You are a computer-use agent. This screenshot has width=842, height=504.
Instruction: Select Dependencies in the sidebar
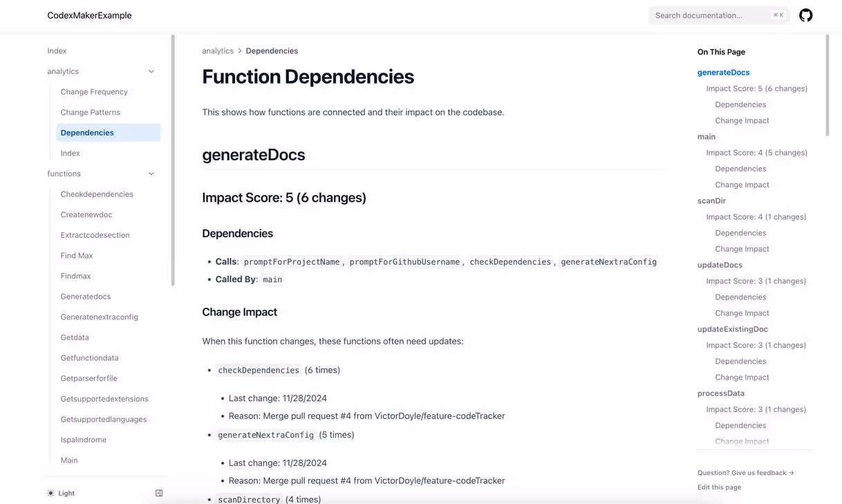pos(87,132)
